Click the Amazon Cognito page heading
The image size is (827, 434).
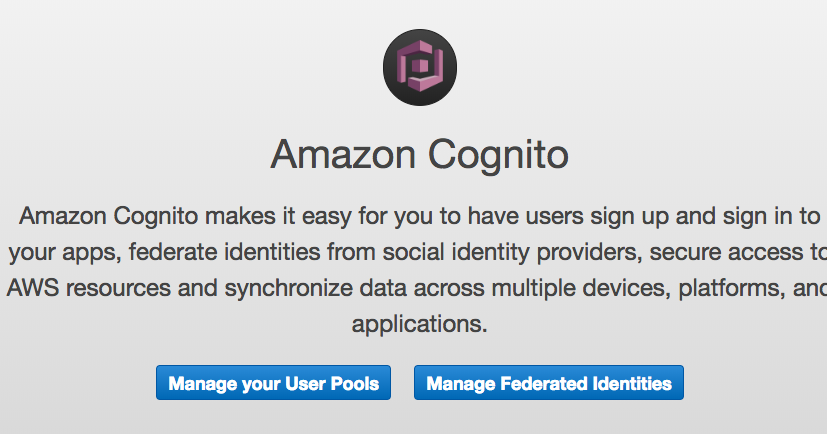pos(419,155)
